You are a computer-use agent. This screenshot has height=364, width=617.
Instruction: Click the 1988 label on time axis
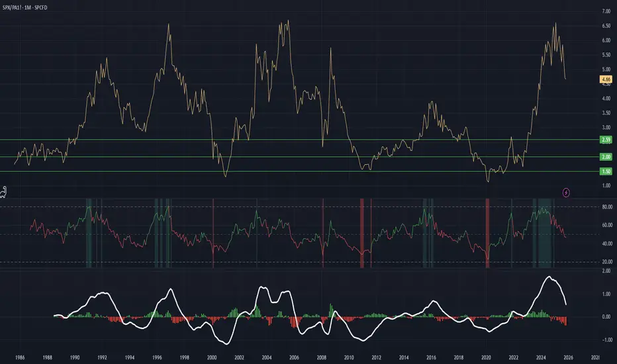coord(47,357)
